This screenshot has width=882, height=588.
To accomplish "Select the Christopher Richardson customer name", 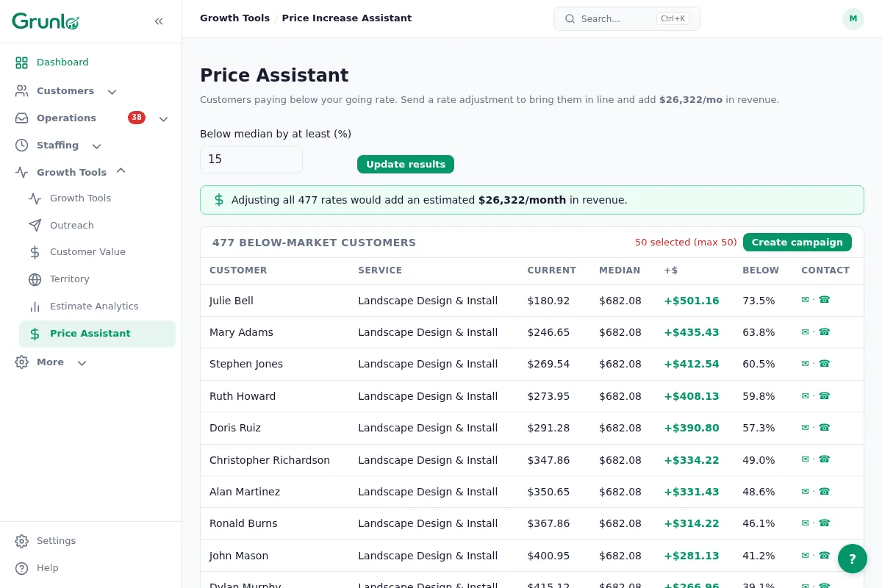I will 270,460.
